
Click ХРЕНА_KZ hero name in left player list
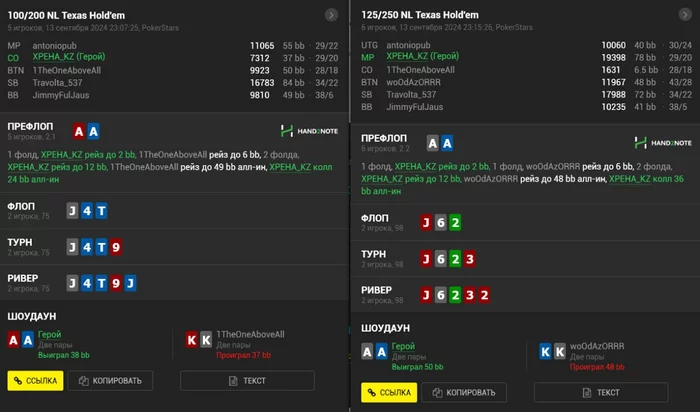point(69,57)
